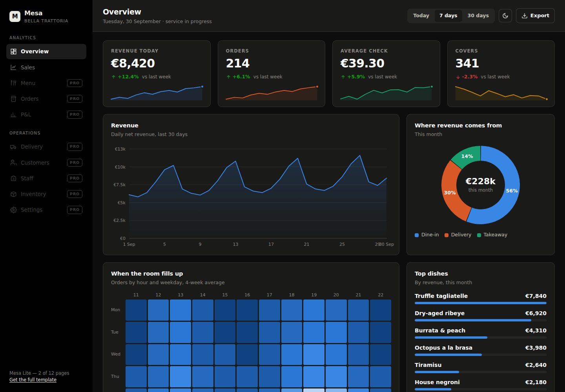Click the PRO badge next to Settings
The image size is (565, 392).
(x=75, y=210)
